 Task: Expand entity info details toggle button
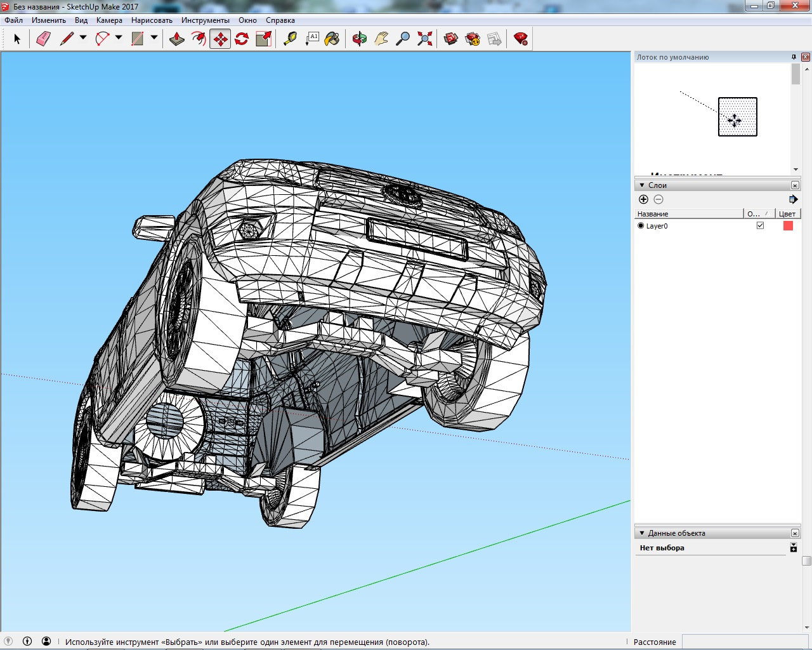(793, 547)
